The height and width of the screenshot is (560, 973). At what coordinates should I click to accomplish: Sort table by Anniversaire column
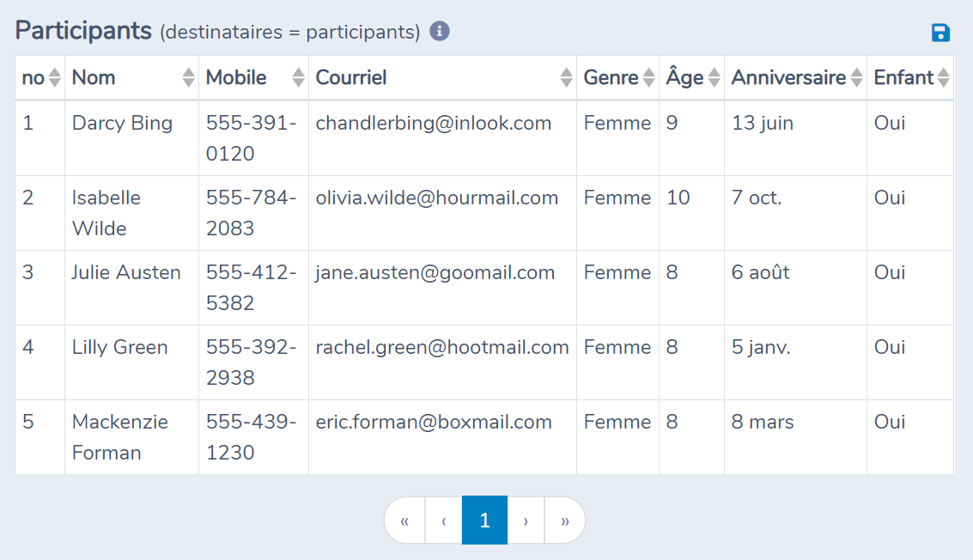(795, 77)
